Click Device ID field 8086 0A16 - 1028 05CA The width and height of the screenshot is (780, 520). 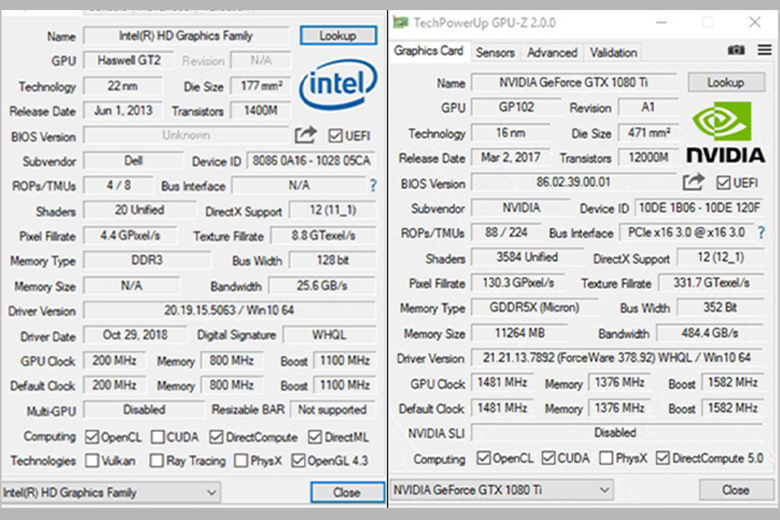[x=311, y=161]
